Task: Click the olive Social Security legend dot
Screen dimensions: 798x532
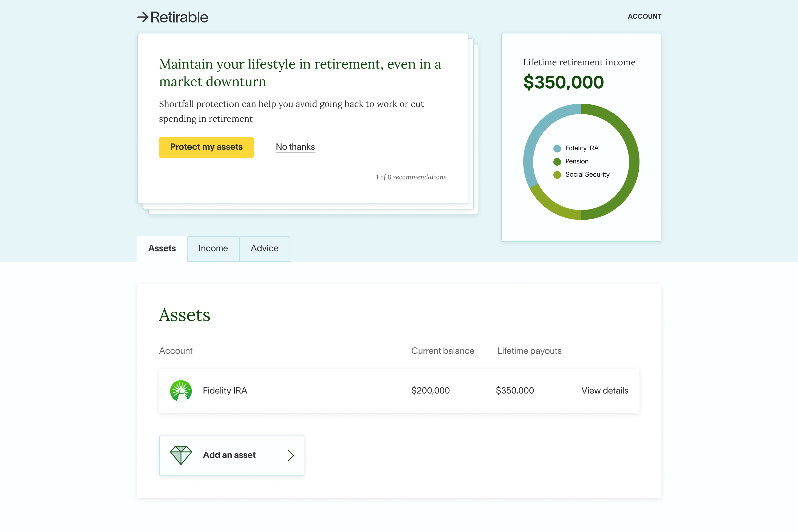Action: pyautogui.click(x=557, y=175)
